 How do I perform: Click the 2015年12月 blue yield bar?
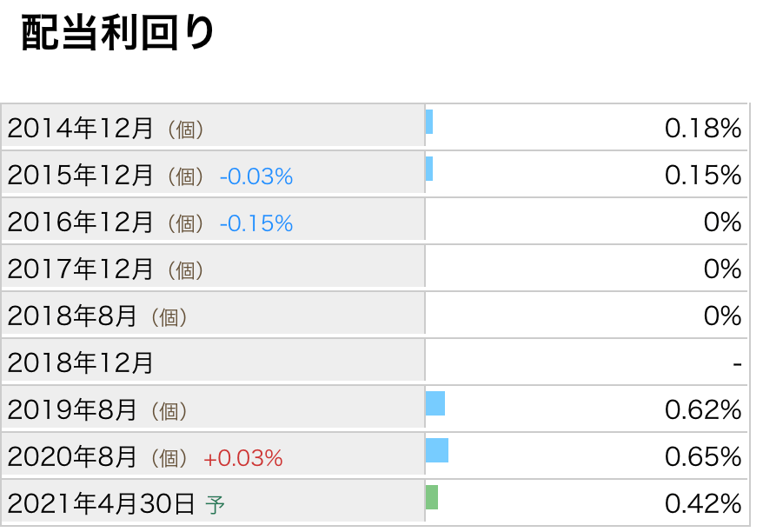point(429,169)
